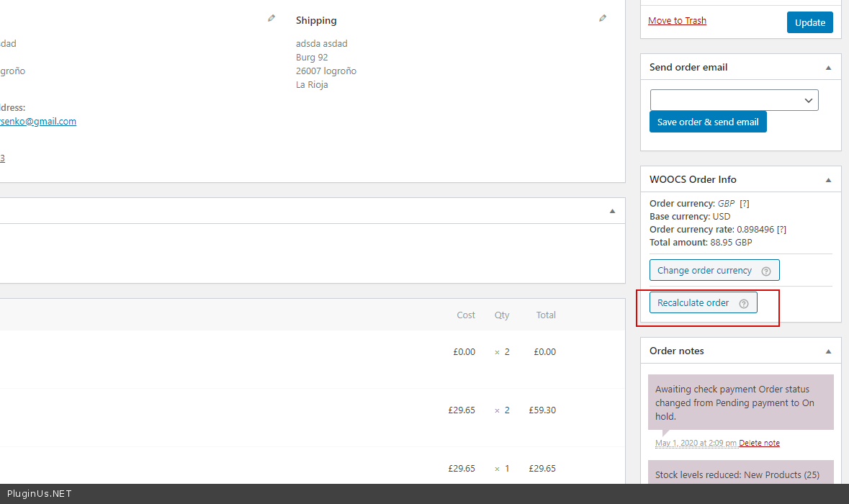
Task: Click the note timestamp May 1, 2020
Action: coord(696,443)
